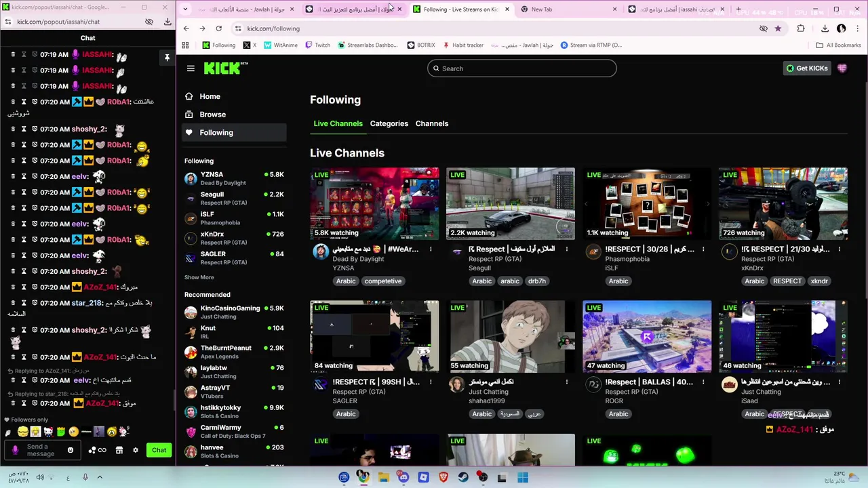The width and height of the screenshot is (868, 488).
Task: Open the chat shop storefront icon
Action: (119, 450)
